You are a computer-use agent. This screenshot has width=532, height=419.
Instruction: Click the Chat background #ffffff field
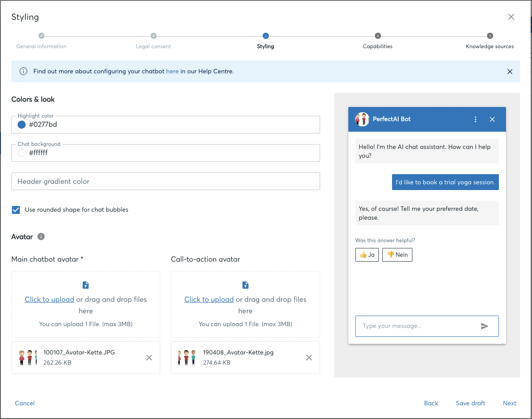pyautogui.click(x=166, y=153)
